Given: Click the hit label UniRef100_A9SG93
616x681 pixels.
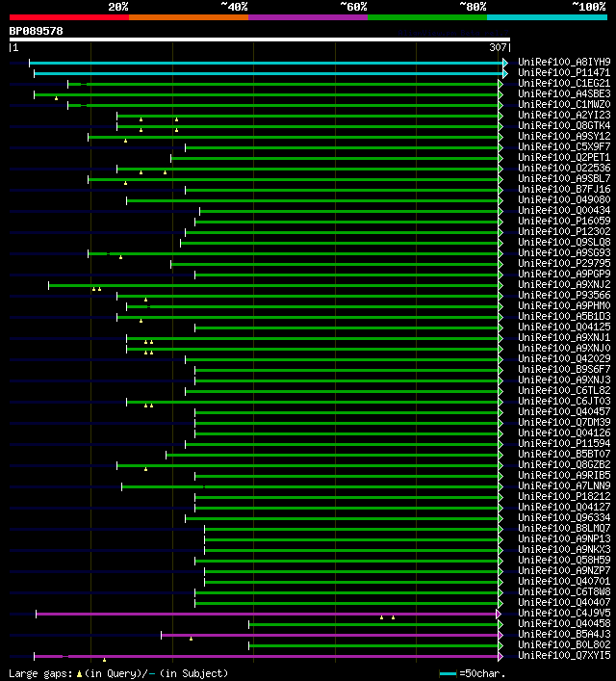Looking at the screenshot, I should (564, 252).
